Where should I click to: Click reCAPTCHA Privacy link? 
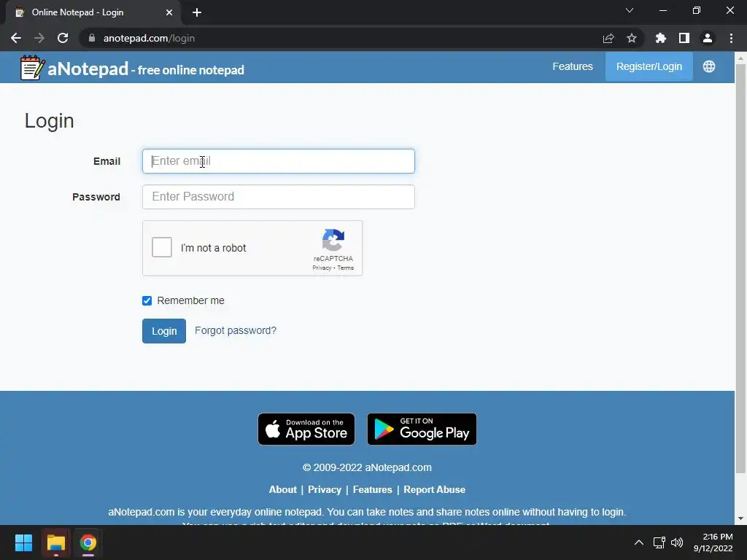coord(322,268)
